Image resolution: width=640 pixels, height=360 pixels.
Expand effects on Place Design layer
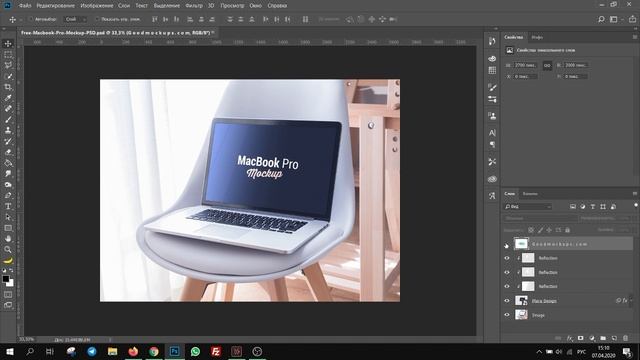point(631,301)
